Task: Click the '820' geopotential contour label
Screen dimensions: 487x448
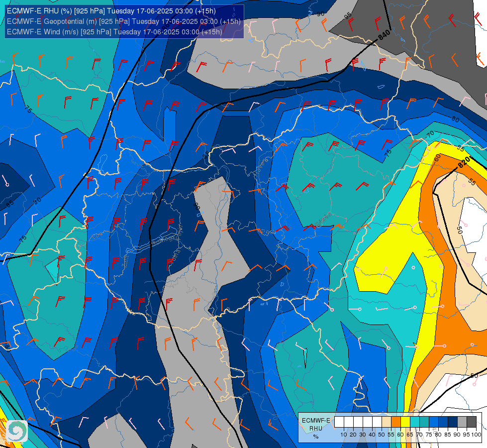Action: coord(464,163)
